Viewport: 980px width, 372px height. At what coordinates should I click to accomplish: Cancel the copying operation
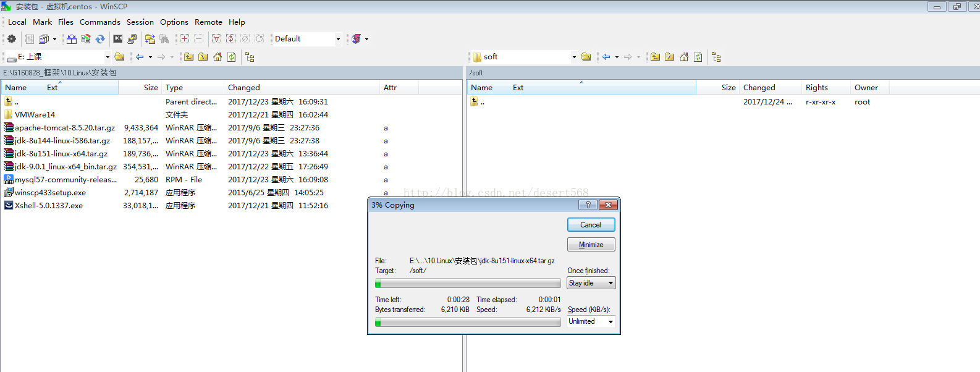[x=591, y=225]
